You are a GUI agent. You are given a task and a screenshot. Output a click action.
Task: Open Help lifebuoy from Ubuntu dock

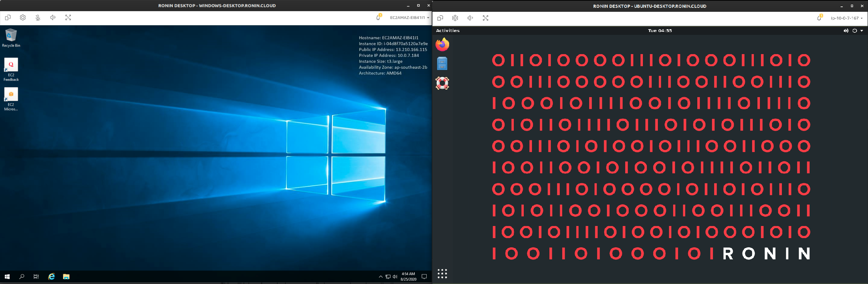[442, 83]
